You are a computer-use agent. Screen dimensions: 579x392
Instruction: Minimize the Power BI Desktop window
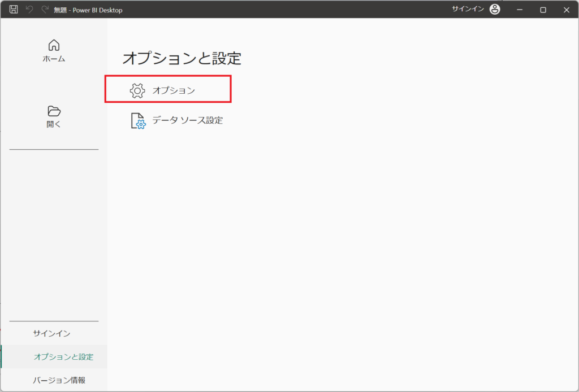[x=519, y=10]
